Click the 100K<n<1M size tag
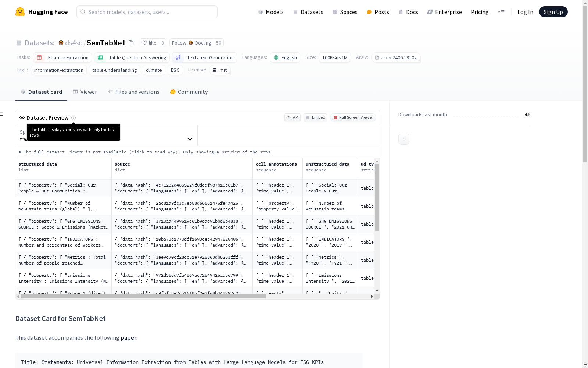 pos(335,57)
